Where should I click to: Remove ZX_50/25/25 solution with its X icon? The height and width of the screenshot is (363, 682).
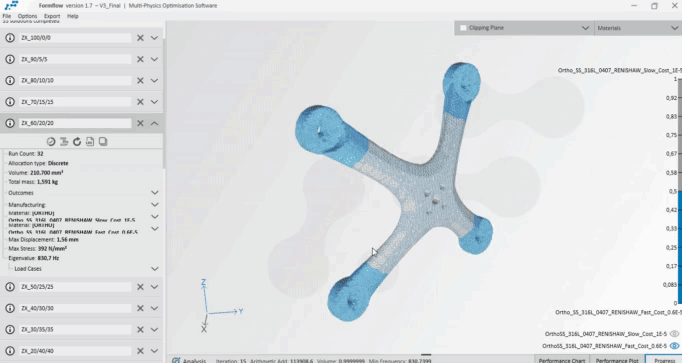pos(140,287)
